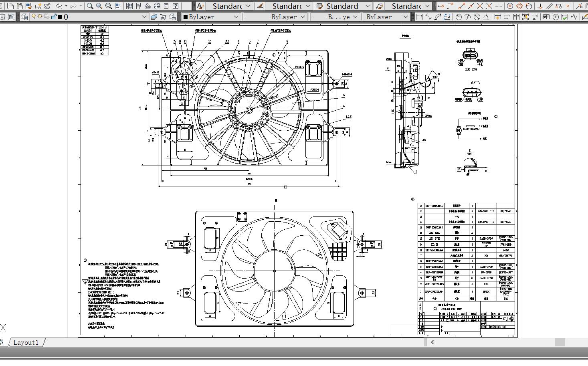The image size is (588, 366).
Task: Click the Temporary Track Point snap icon
Action: pyautogui.click(x=441, y=6)
